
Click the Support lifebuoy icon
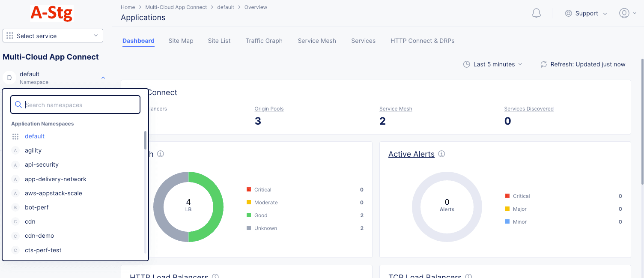pos(568,13)
